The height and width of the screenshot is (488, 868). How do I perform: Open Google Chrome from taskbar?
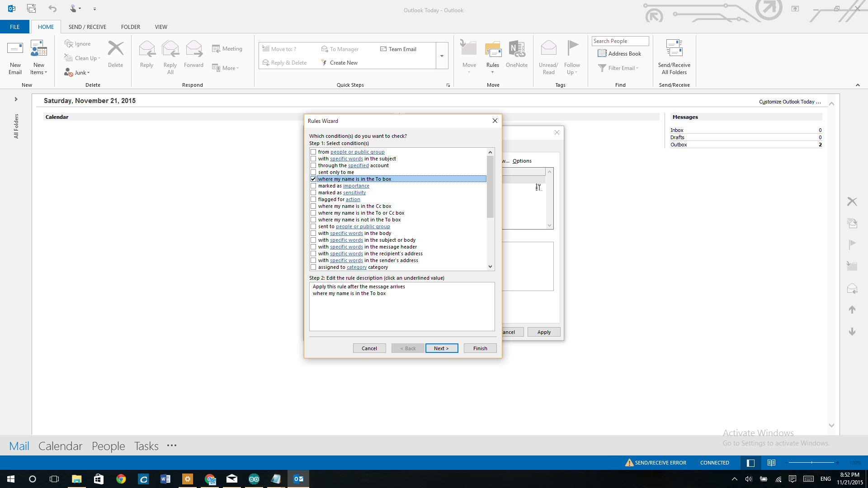(x=121, y=479)
